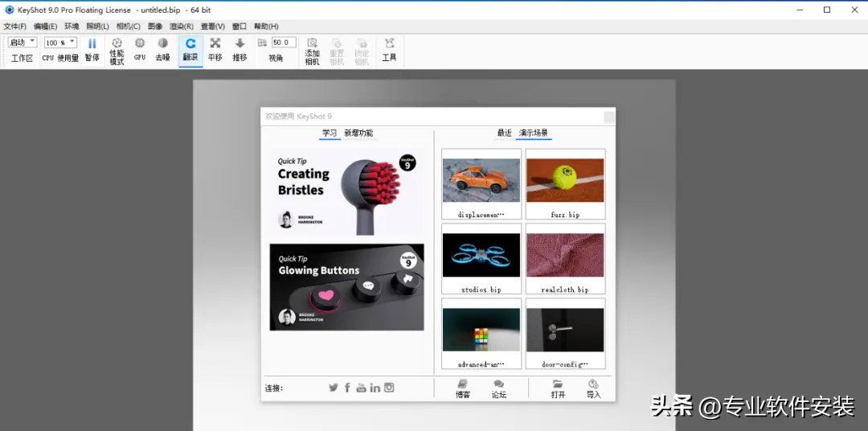Open the Rubik's cube advanced-an scene

coord(481,334)
